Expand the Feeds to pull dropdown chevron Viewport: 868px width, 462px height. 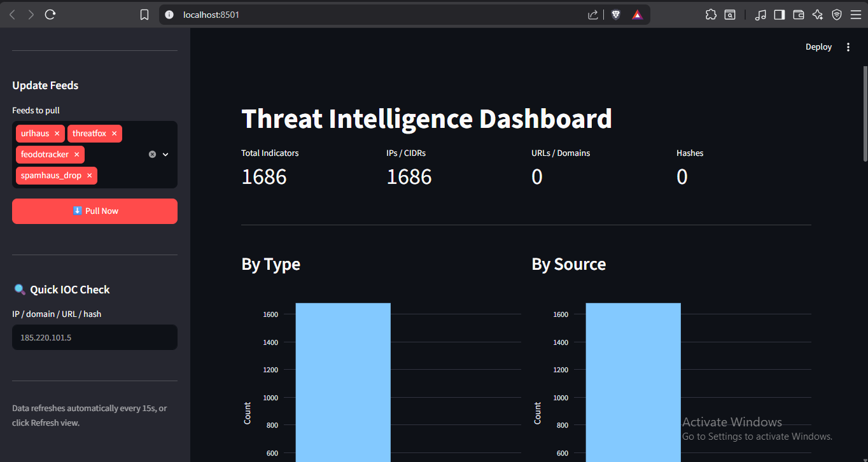(165, 154)
